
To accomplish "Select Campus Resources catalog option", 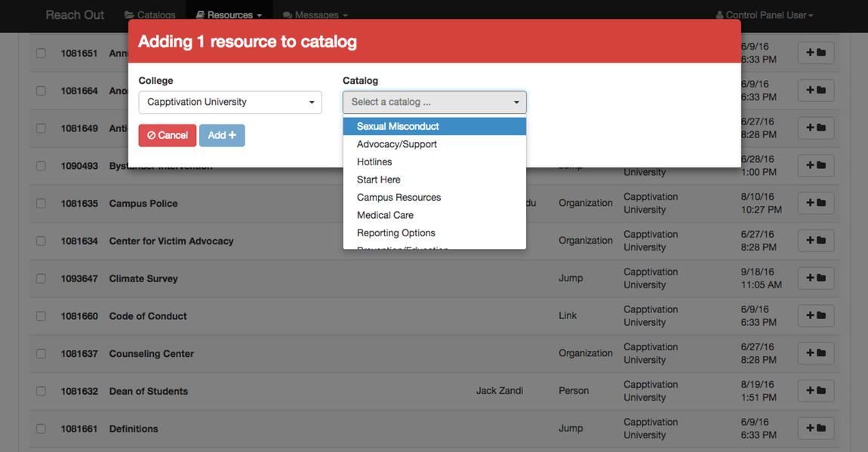I will coord(435,197).
